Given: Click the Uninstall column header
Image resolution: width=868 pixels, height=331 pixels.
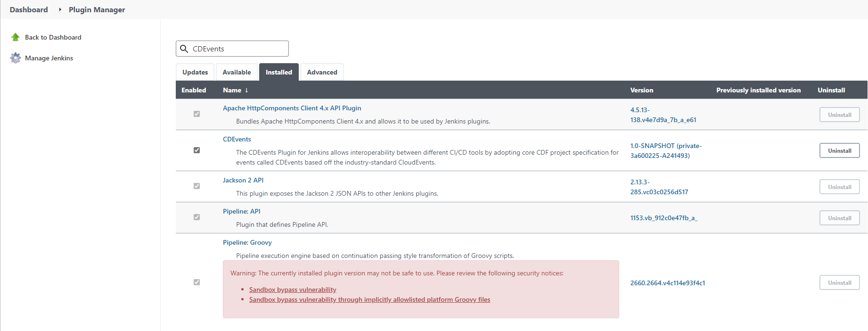Looking at the screenshot, I should 831,90.
